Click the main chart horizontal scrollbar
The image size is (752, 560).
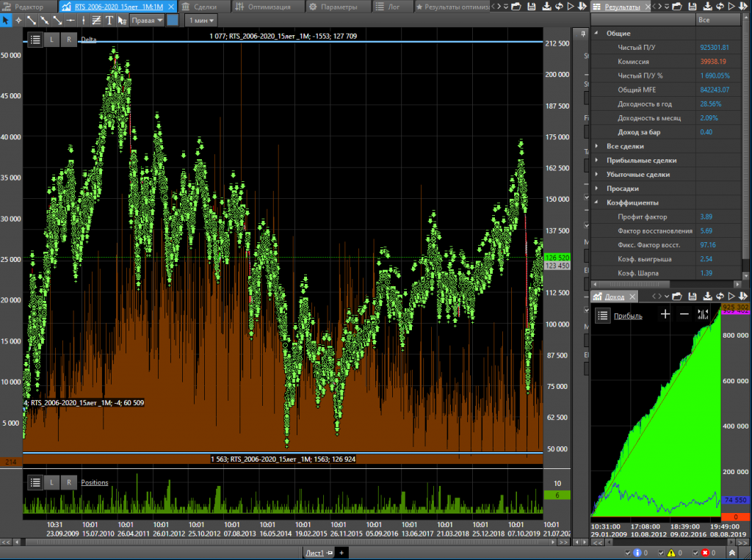[286, 542]
